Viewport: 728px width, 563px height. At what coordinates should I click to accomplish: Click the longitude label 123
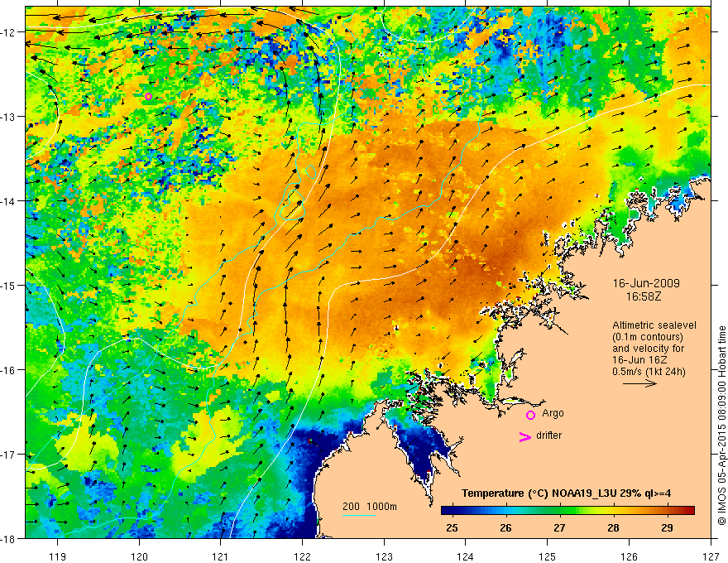384,556
